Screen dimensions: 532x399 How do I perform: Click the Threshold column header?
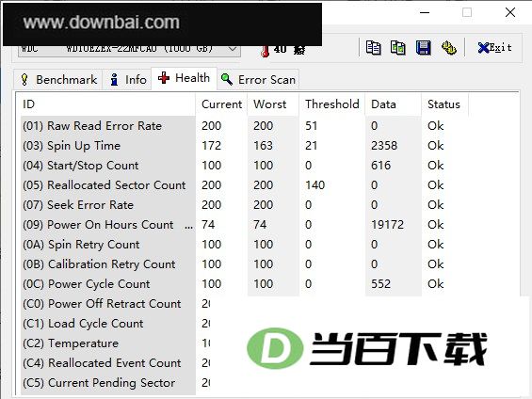point(332,104)
